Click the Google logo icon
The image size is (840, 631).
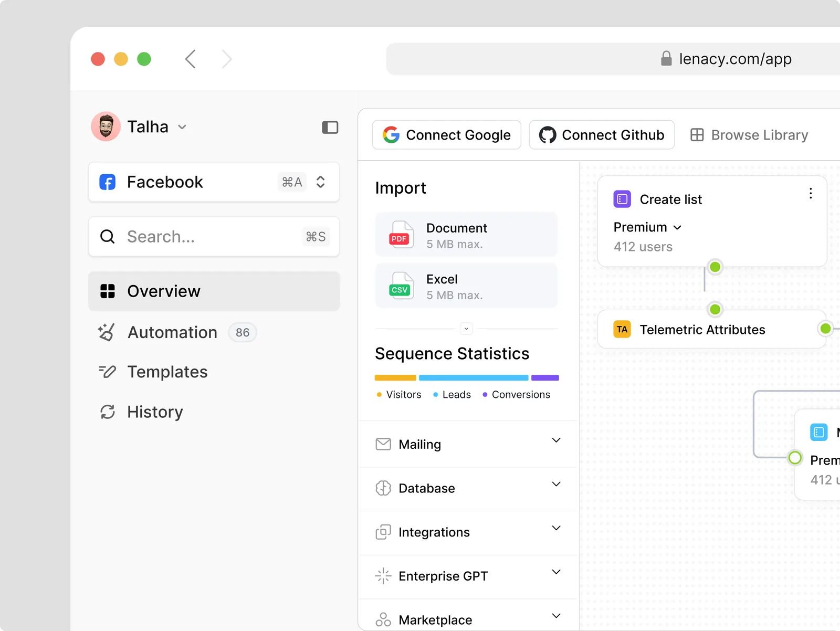(391, 135)
